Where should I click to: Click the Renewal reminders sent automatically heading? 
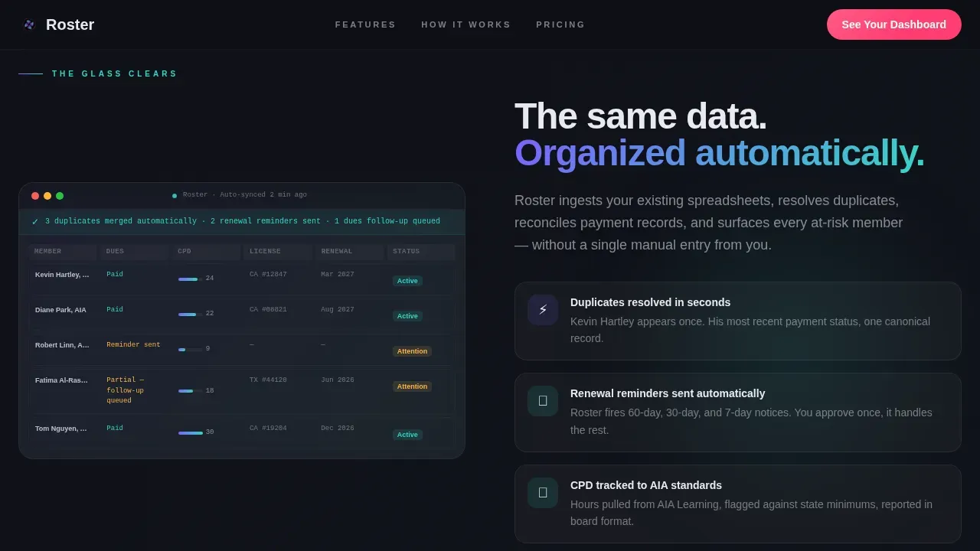pyautogui.click(x=668, y=393)
